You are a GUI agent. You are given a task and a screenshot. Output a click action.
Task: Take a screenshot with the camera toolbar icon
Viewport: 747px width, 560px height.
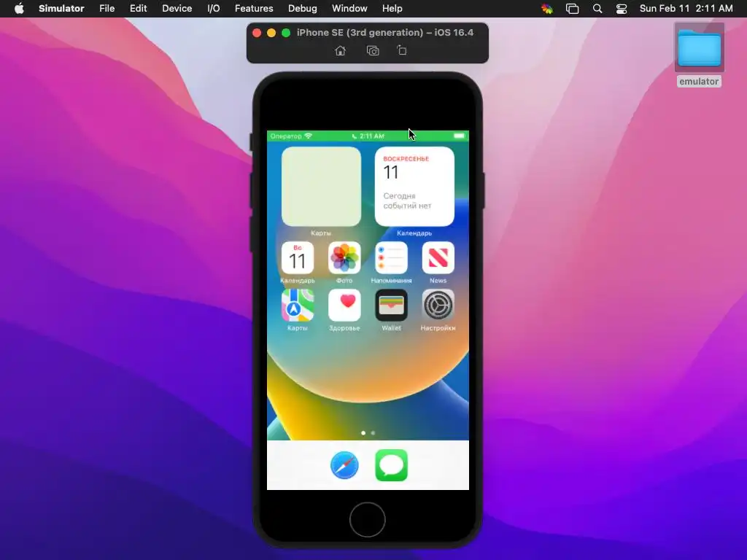373,50
